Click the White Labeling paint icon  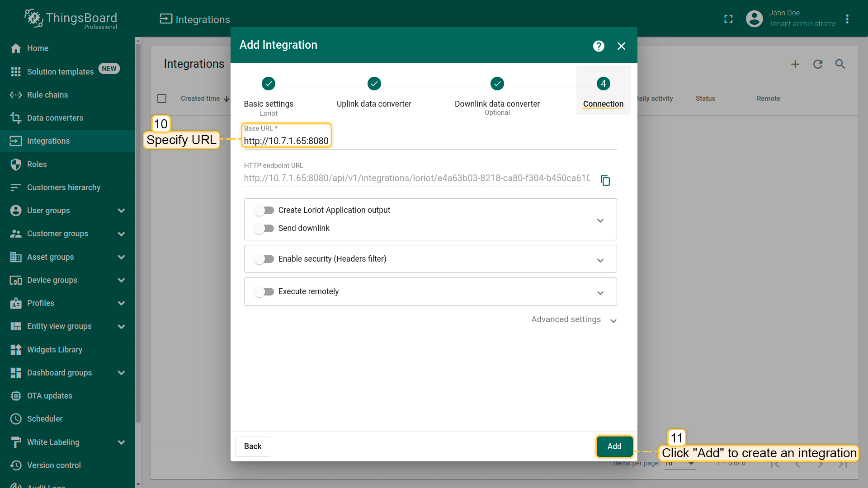coord(16,442)
